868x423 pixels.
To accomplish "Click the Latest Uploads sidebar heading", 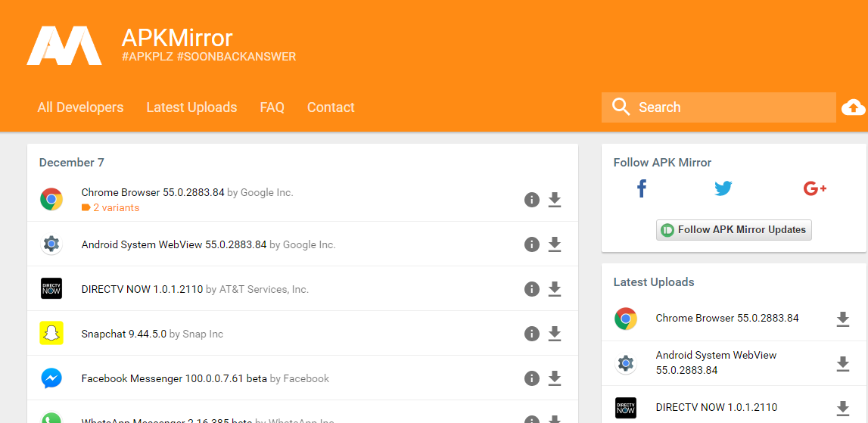I will pos(654,281).
